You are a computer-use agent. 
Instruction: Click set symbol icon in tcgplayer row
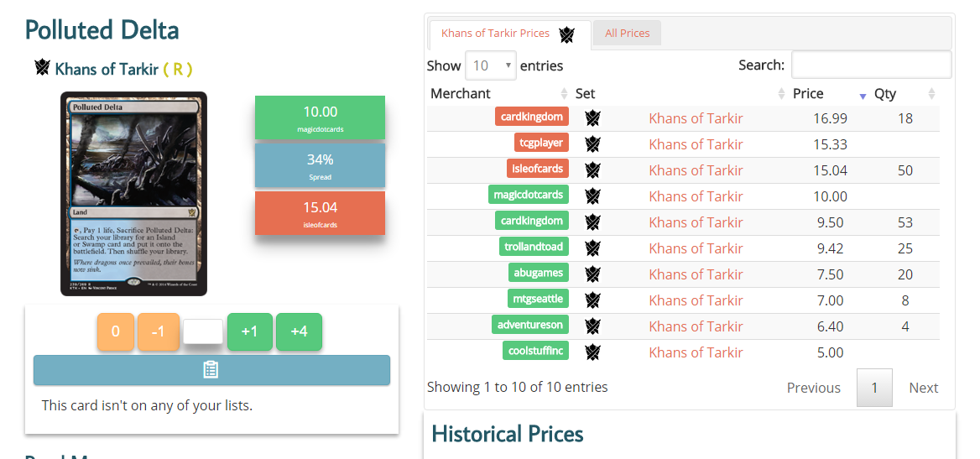[x=593, y=144]
